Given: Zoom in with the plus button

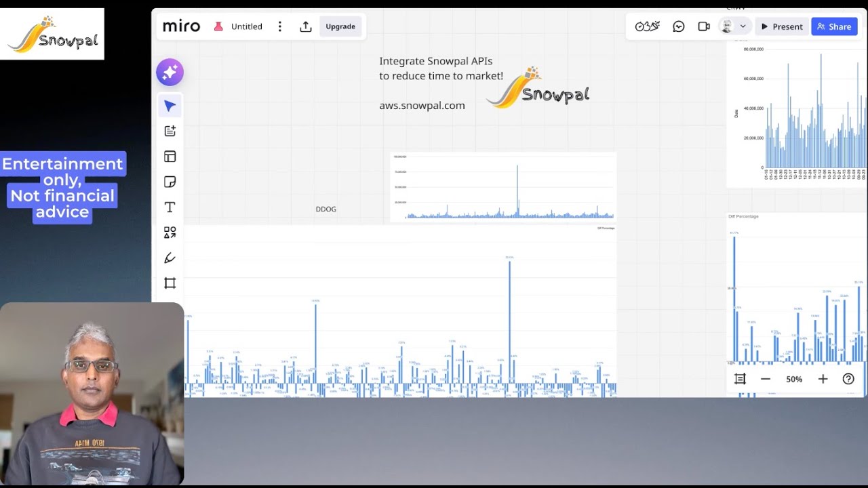Looking at the screenshot, I should tap(823, 379).
